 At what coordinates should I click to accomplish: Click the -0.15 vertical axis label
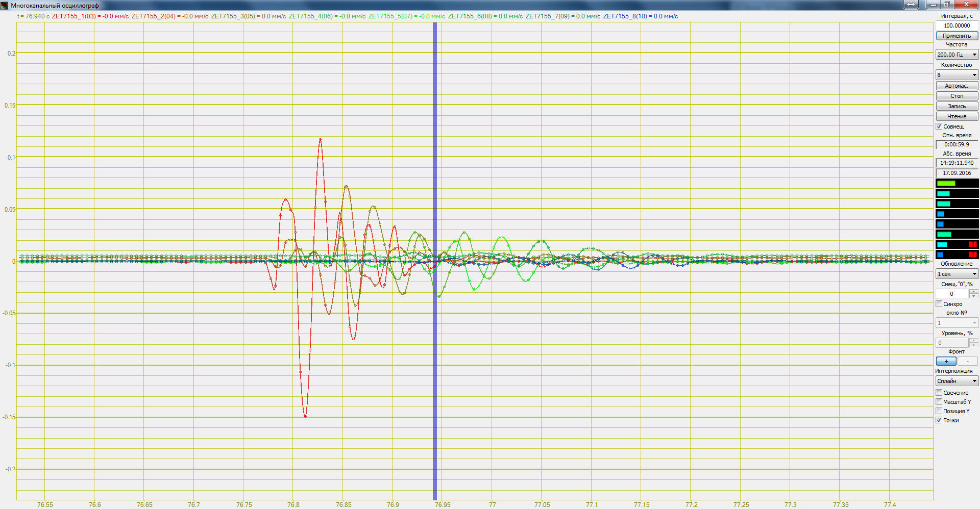click(9, 417)
